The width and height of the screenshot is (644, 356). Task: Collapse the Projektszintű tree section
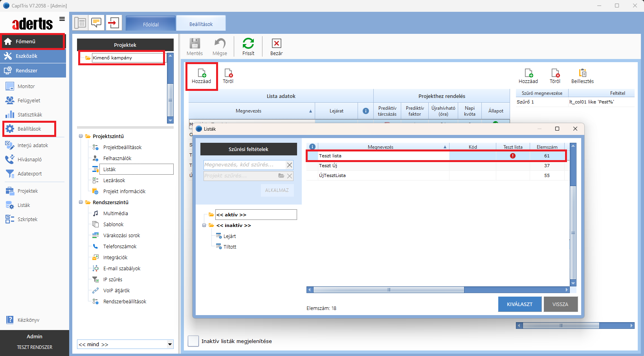[x=81, y=136]
